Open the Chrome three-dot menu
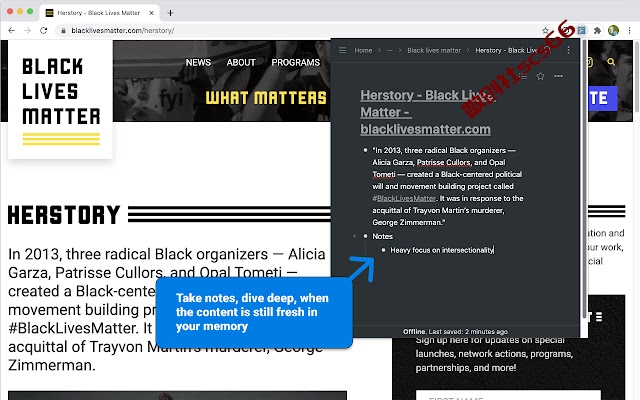The image size is (640, 400). point(630,31)
